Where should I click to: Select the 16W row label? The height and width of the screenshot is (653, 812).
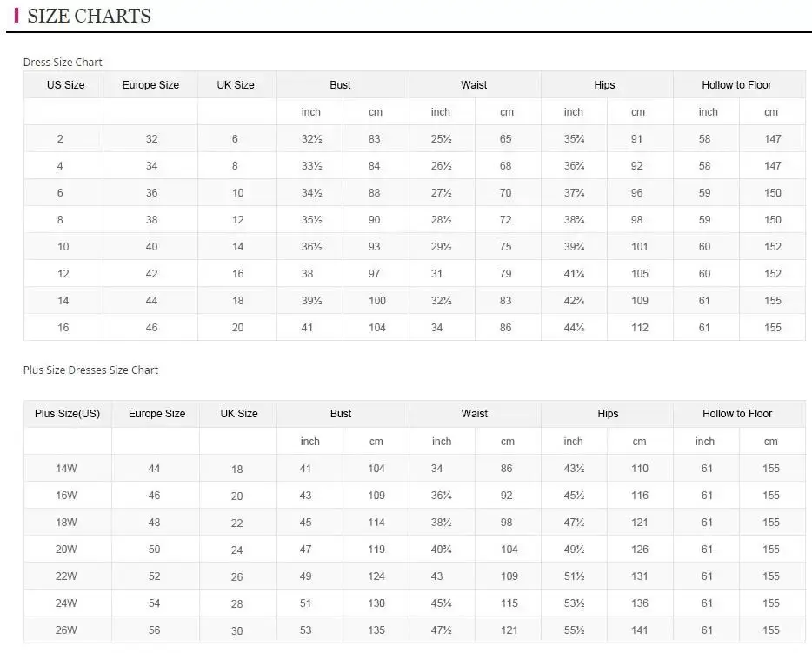click(67, 496)
